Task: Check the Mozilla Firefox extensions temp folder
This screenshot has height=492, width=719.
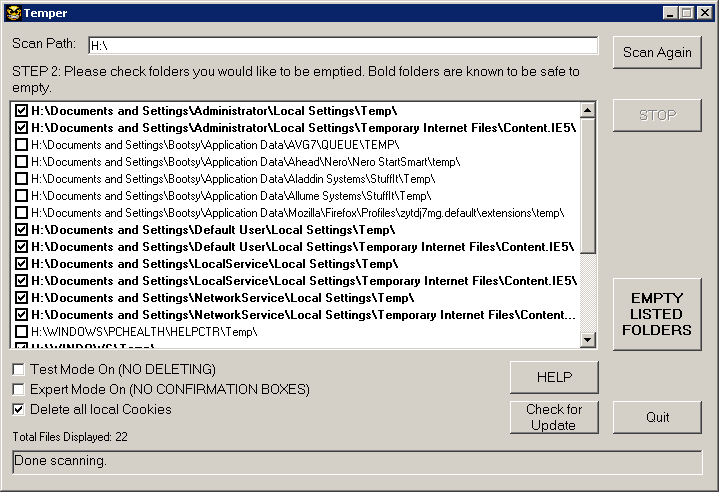Action: 22,213
